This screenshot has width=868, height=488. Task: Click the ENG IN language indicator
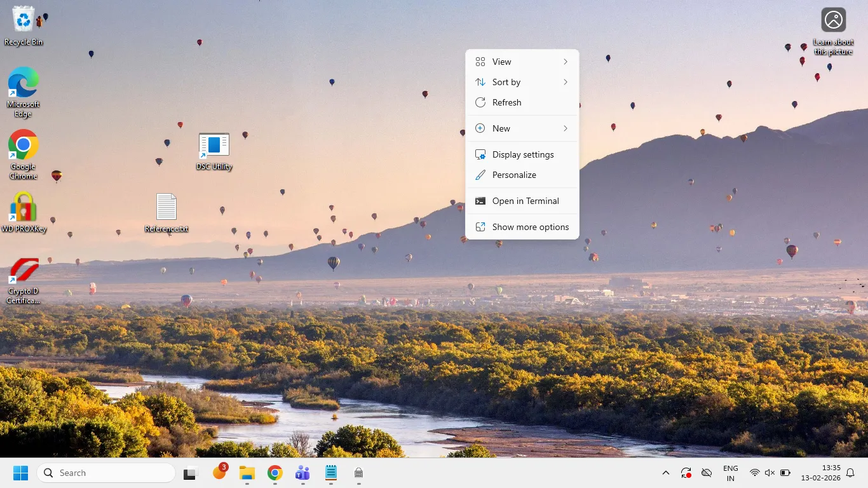731,473
